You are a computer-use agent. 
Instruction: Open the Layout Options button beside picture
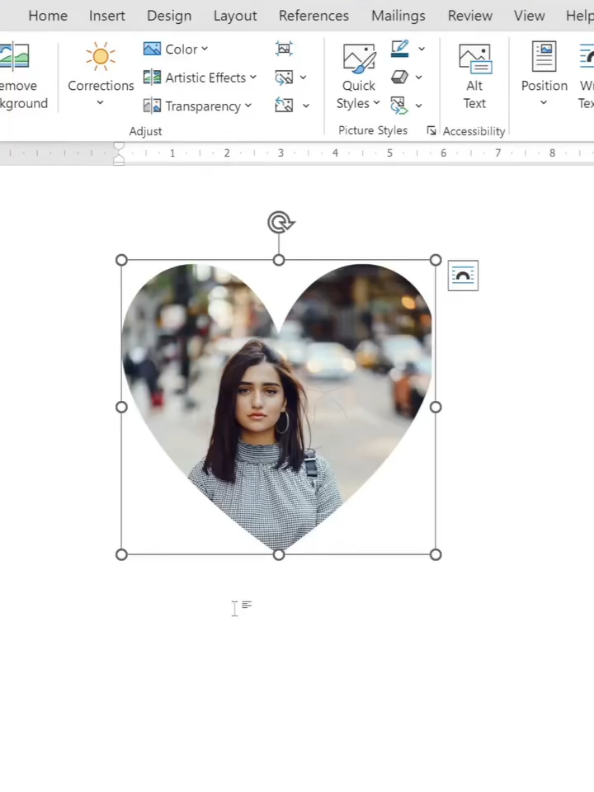(x=463, y=276)
